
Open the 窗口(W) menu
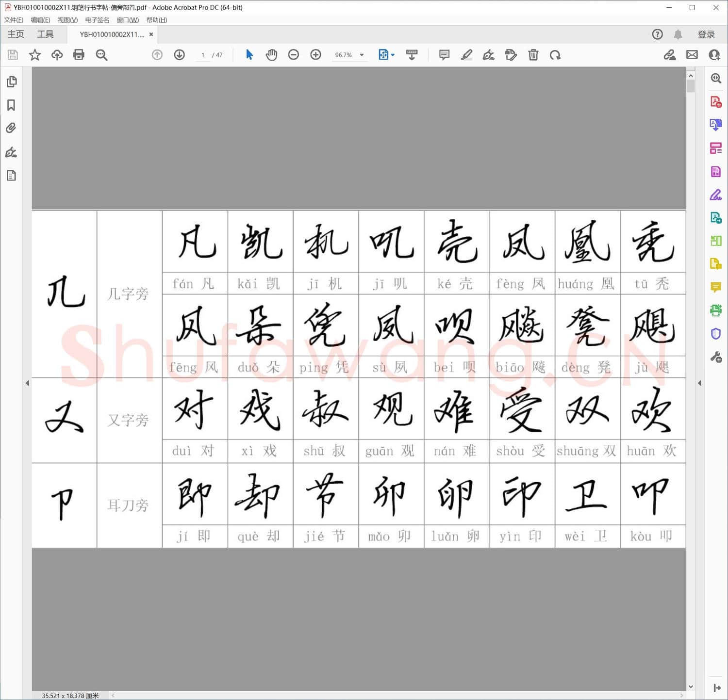pos(128,20)
